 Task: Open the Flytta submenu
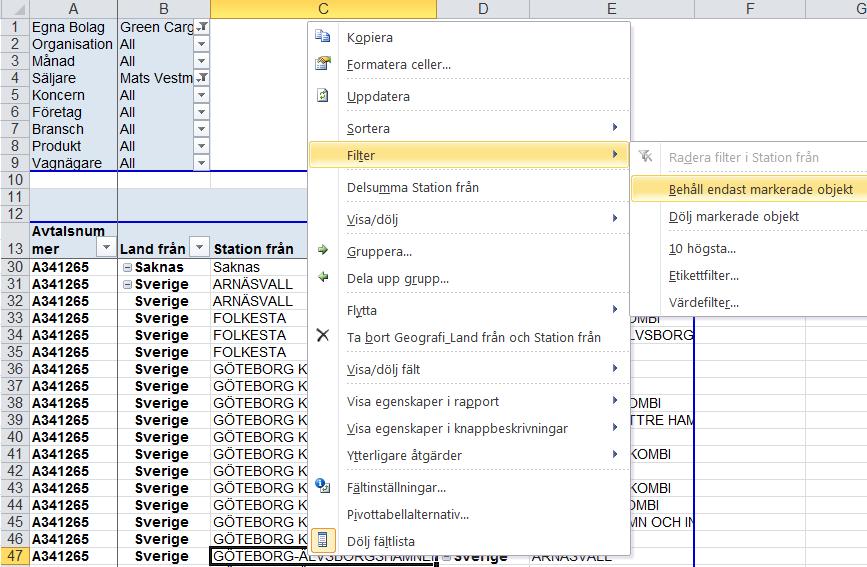pos(469,311)
